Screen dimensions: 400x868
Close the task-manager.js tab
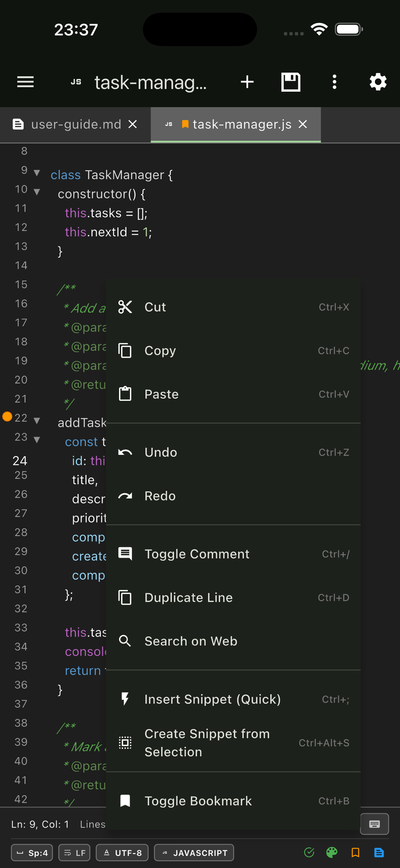[303, 124]
